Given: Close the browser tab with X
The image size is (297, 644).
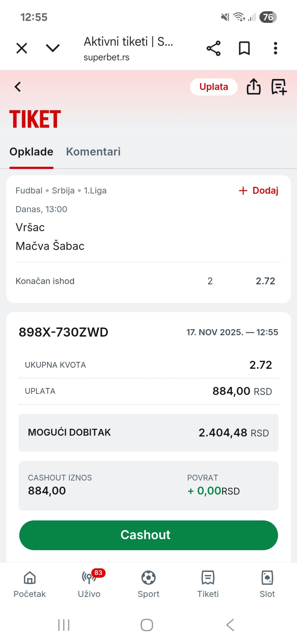Looking at the screenshot, I should 22,48.
